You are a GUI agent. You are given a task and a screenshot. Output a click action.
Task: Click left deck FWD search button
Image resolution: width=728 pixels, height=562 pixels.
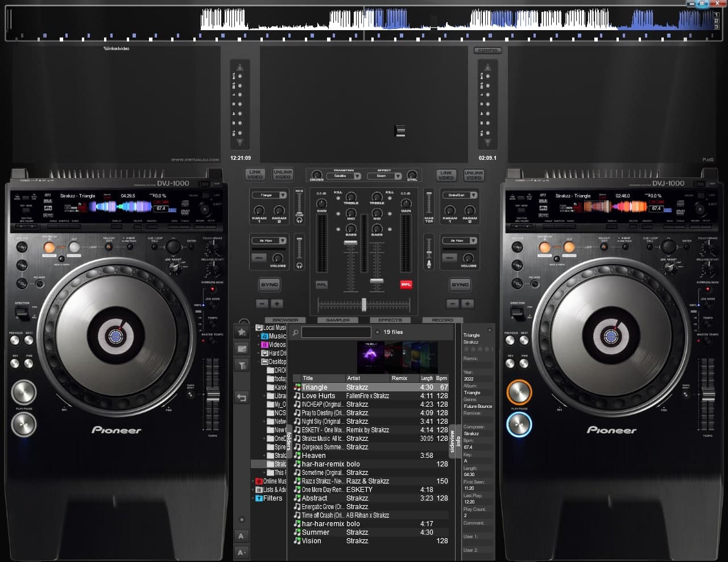tap(28, 363)
